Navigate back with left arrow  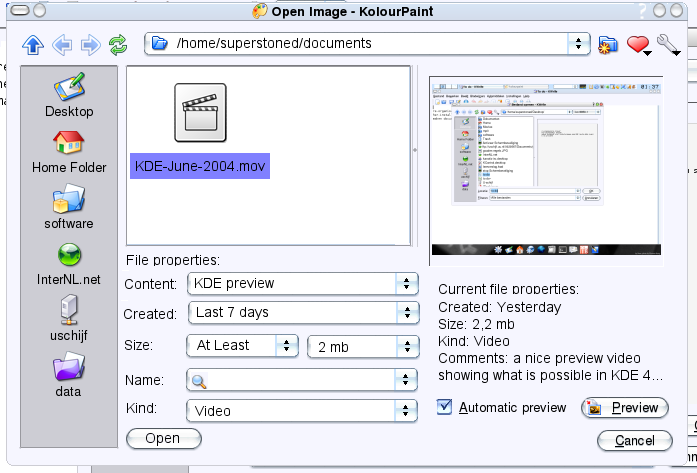coord(62,45)
